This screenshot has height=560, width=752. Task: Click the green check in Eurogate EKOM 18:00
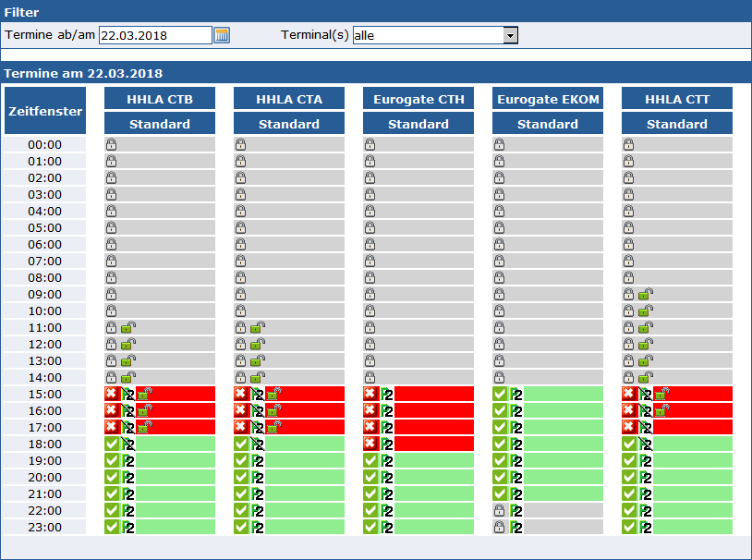500,444
